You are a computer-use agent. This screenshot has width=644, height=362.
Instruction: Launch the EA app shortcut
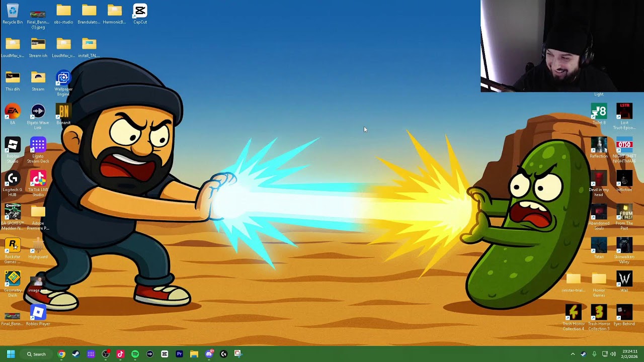tap(13, 114)
